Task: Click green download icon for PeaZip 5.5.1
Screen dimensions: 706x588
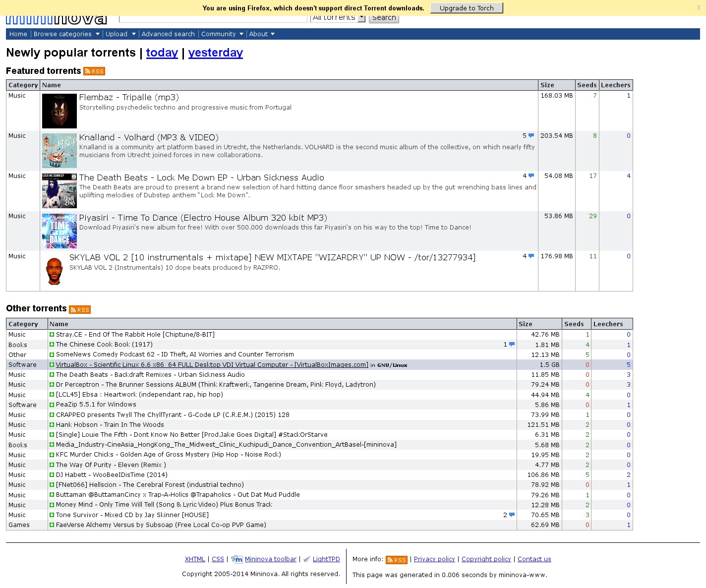Action: (52, 405)
